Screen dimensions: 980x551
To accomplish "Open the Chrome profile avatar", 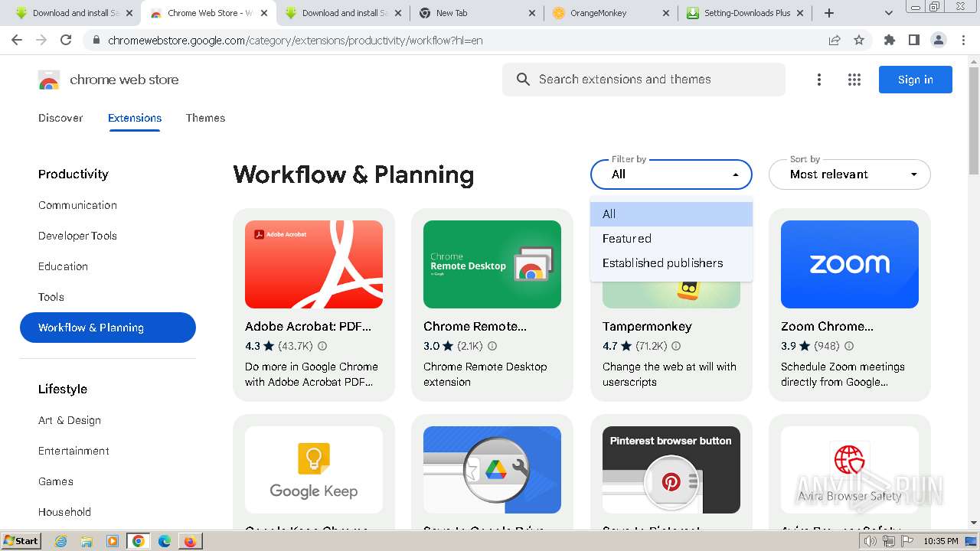I will pos(938,40).
